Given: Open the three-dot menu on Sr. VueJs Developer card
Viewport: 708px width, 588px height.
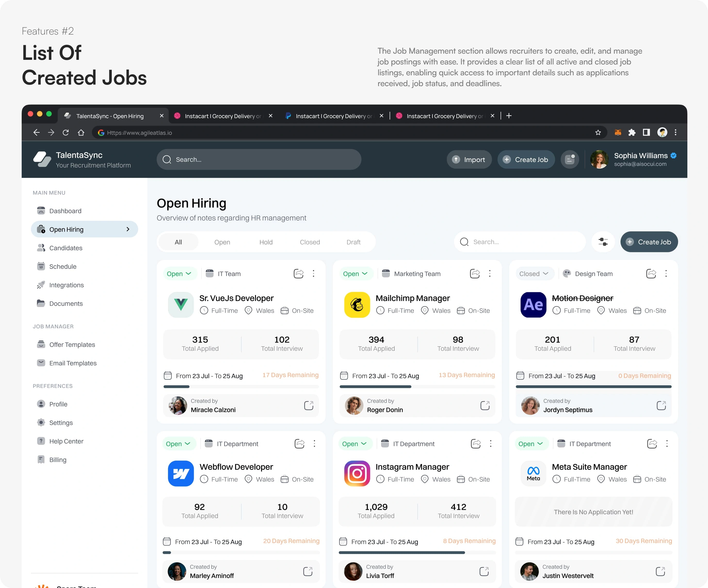Looking at the screenshot, I should (313, 274).
